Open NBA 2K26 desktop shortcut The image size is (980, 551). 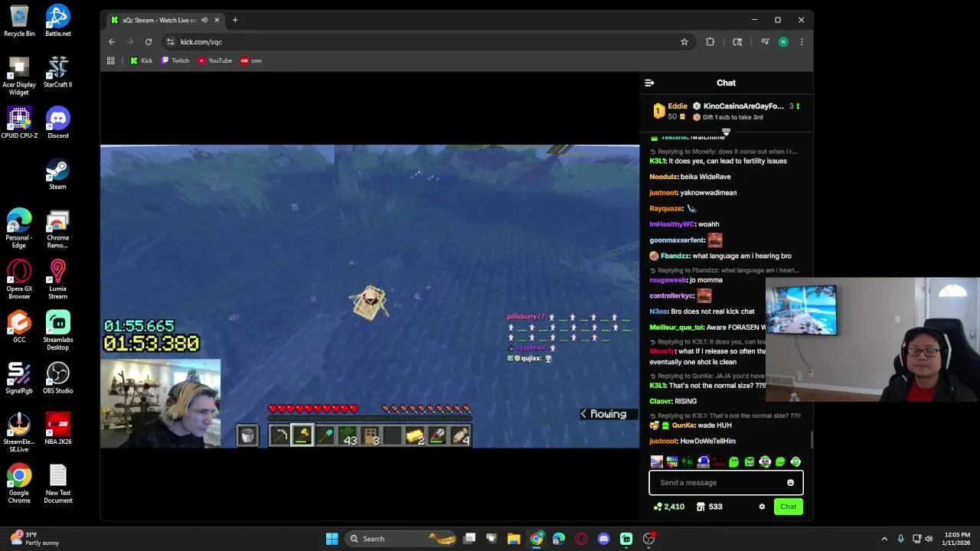57,430
